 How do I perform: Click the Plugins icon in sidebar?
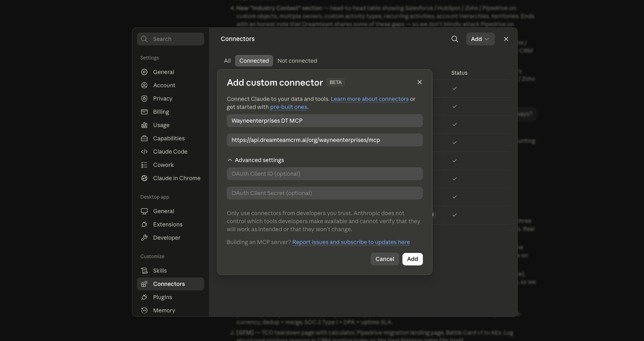tap(144, 297)
